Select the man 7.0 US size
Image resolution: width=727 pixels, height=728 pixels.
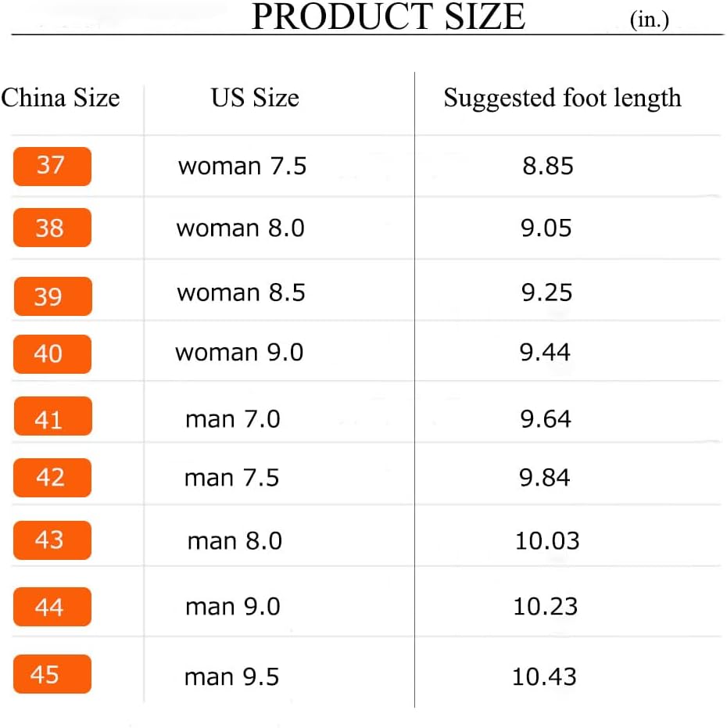(233, 419)
